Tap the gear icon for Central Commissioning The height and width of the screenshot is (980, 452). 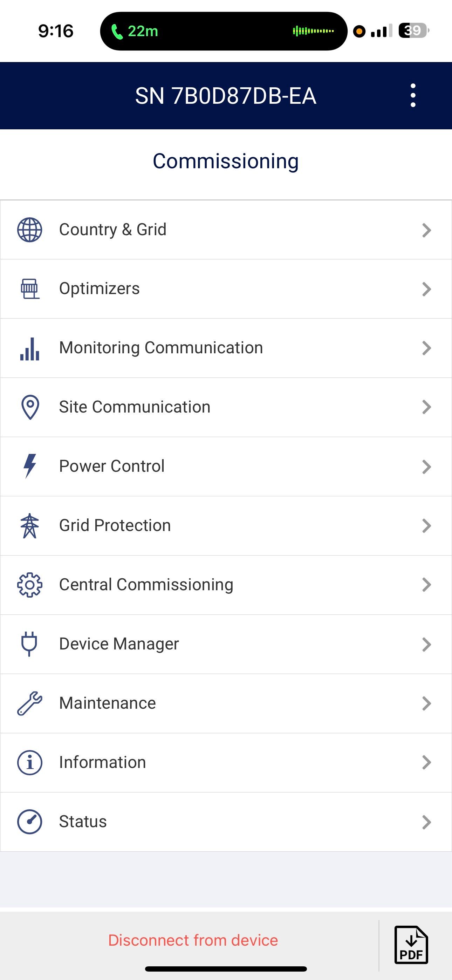click(30, 585)
